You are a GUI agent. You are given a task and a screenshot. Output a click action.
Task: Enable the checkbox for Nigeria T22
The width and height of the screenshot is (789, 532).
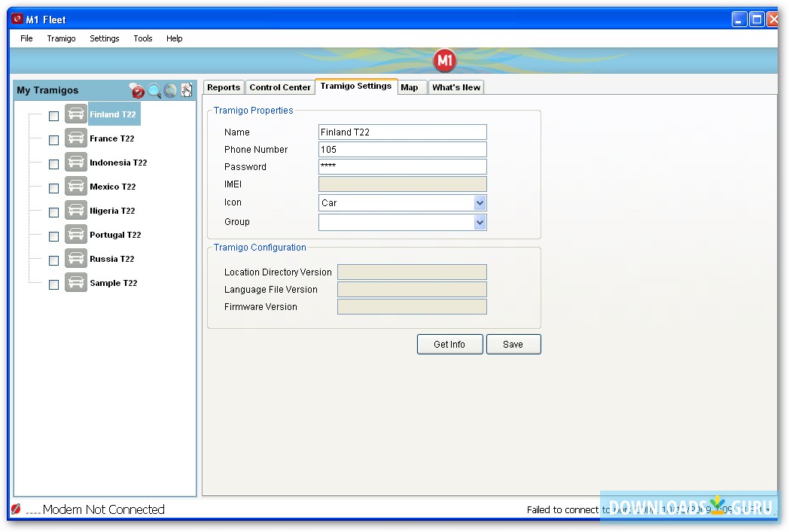point(53,212)
